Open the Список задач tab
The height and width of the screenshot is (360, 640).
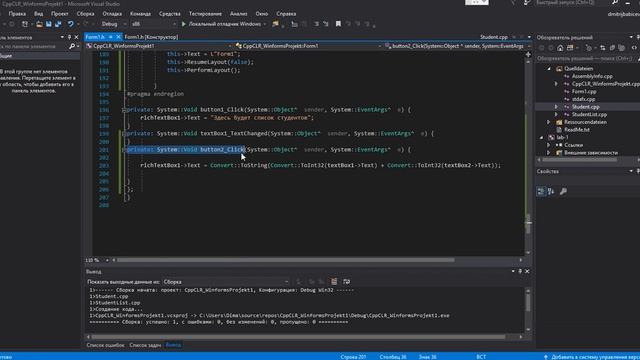pos(145,345)
